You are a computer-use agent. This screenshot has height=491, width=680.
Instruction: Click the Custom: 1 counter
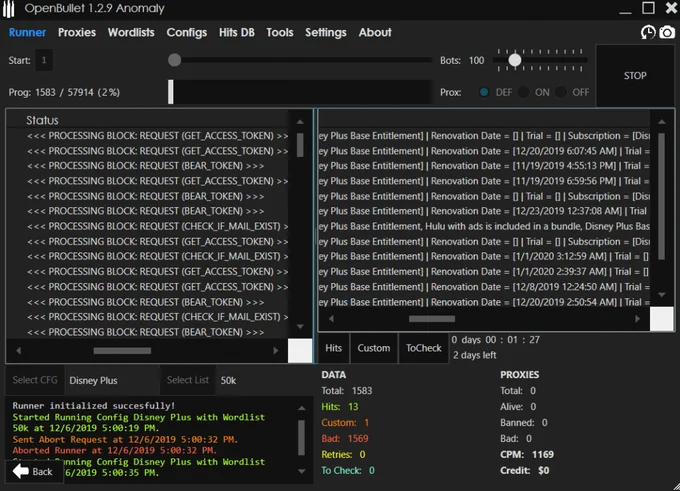coord(345,423)
